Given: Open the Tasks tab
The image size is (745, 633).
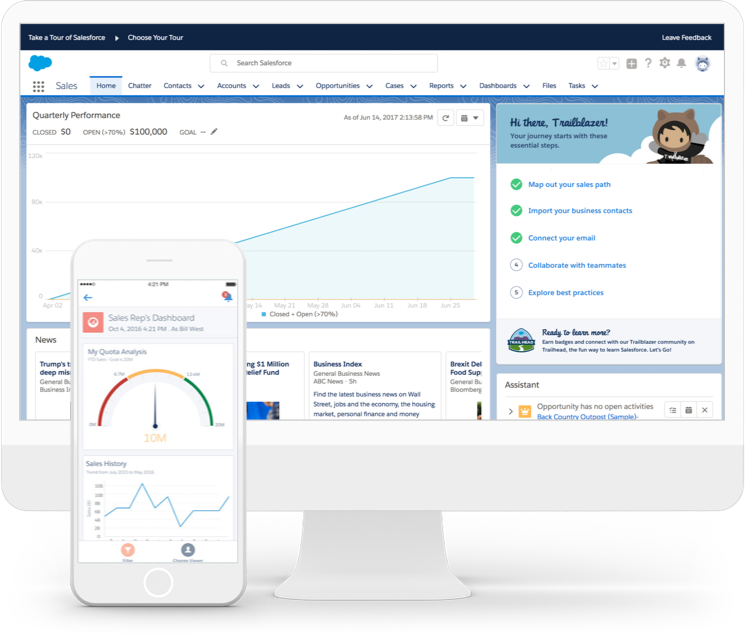Looking at the screenshot, I should [576, 86].
